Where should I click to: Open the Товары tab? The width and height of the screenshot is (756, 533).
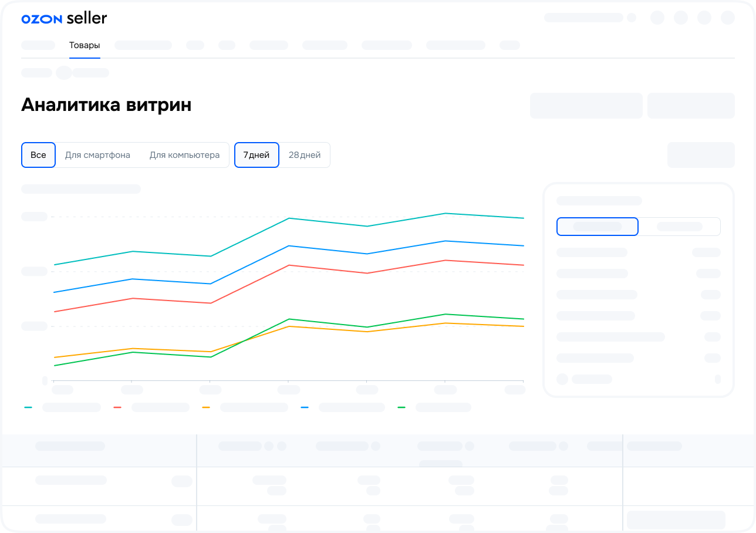click(85, 45)
